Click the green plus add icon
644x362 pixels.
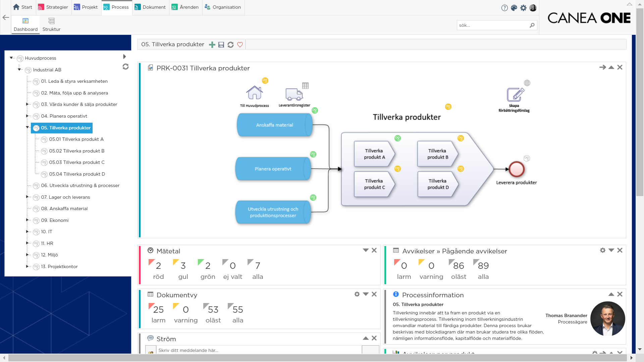[212, 45]
